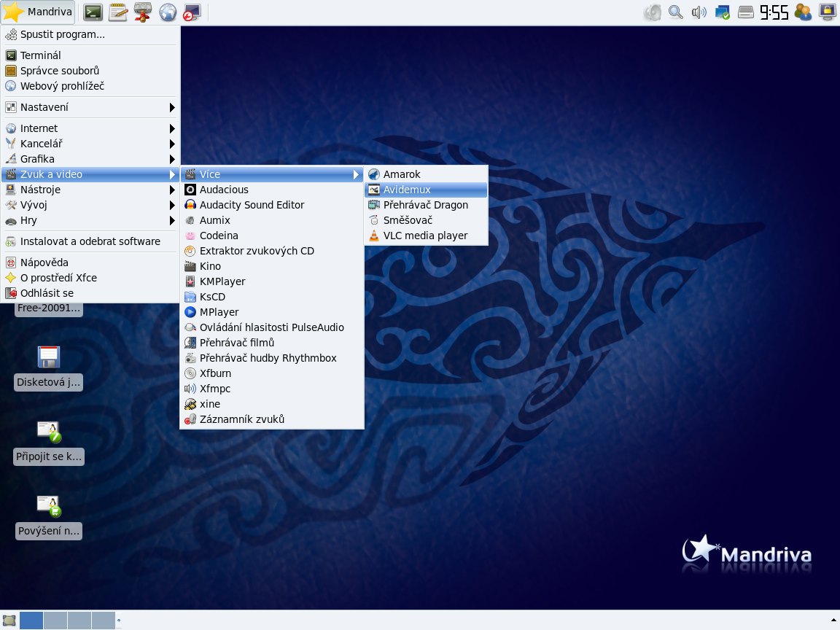Image resolution: width=840 pixels, height=630 pixels.
Task: Select Povýšení n... desktop icon
Action: (48, 517)
